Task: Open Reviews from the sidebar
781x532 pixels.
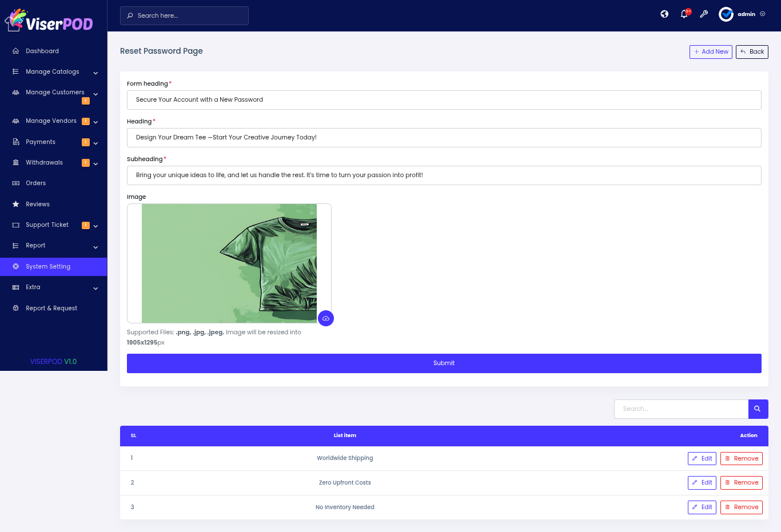Action: [38, 204]
